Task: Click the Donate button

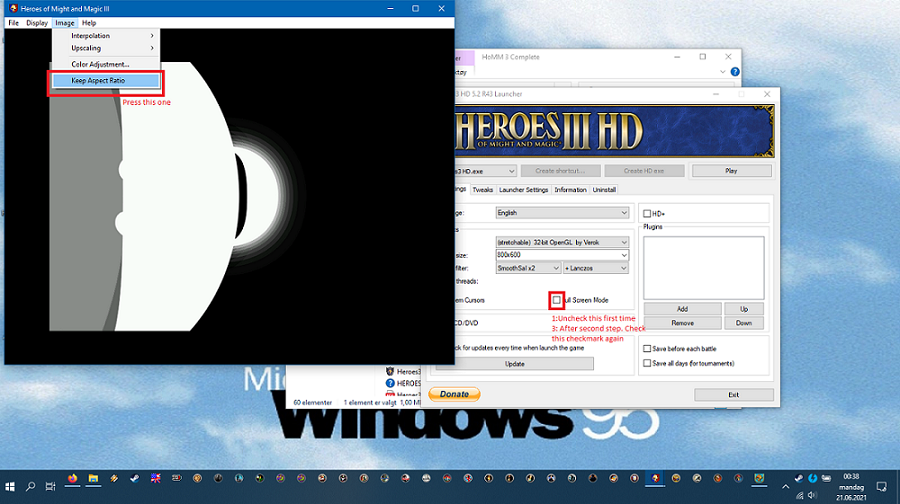Action: coord(454,394)
